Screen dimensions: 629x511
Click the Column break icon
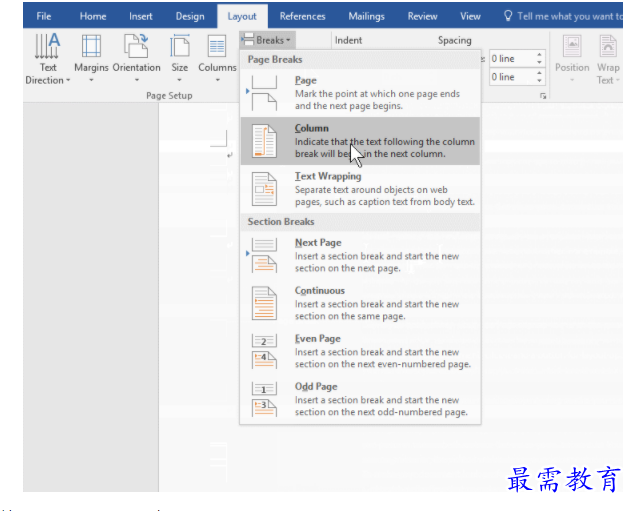point(264,141)
